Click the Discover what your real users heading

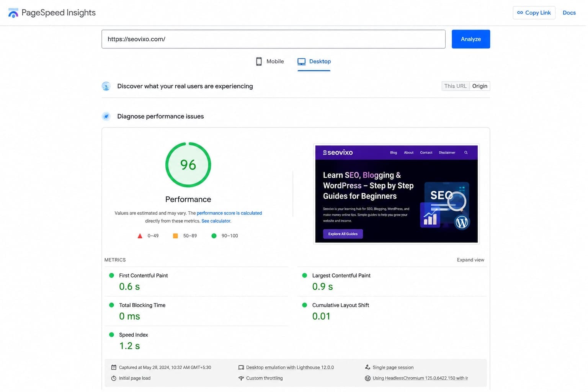[185, 86]
